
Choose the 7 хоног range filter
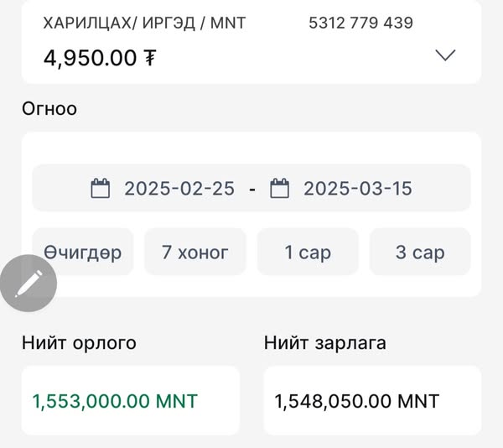(x=195, y=252)
